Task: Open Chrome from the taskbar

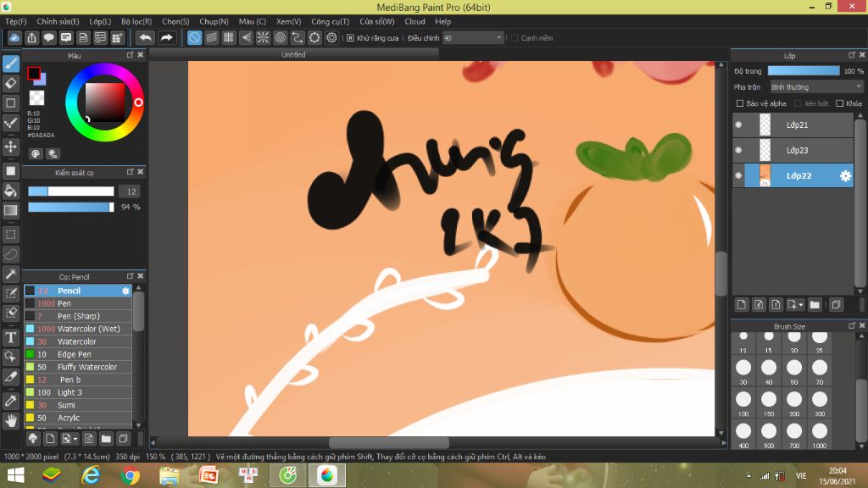Action: click(130, 475)
